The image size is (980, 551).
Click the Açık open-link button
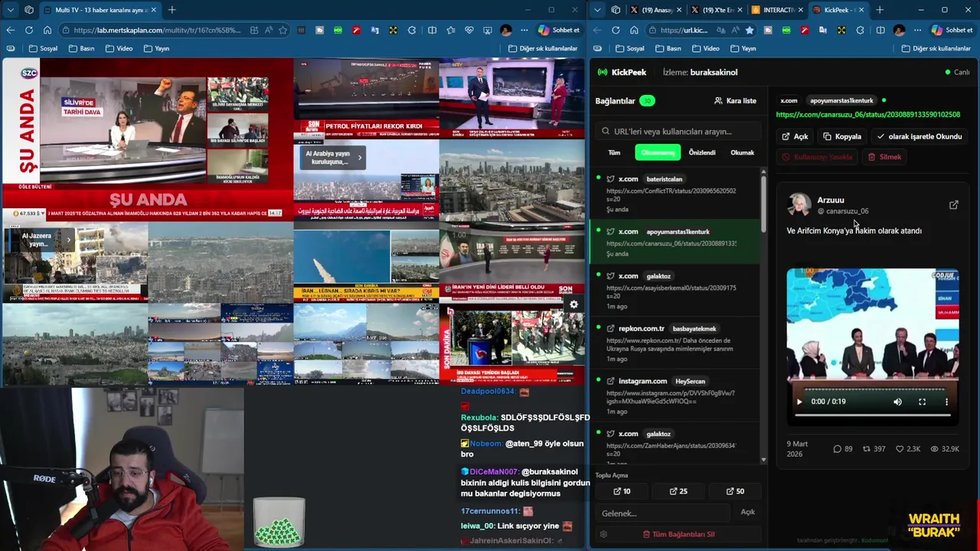tap(795, 136)
